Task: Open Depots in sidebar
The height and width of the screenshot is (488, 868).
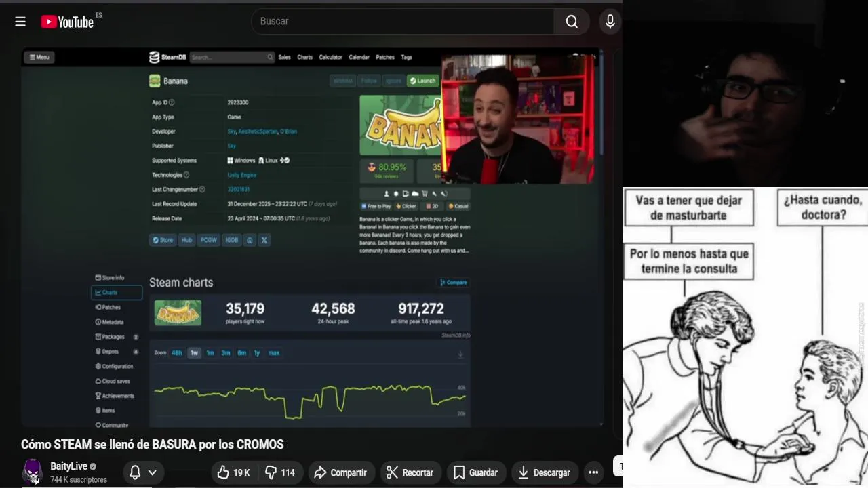Action: click(107, 352)
